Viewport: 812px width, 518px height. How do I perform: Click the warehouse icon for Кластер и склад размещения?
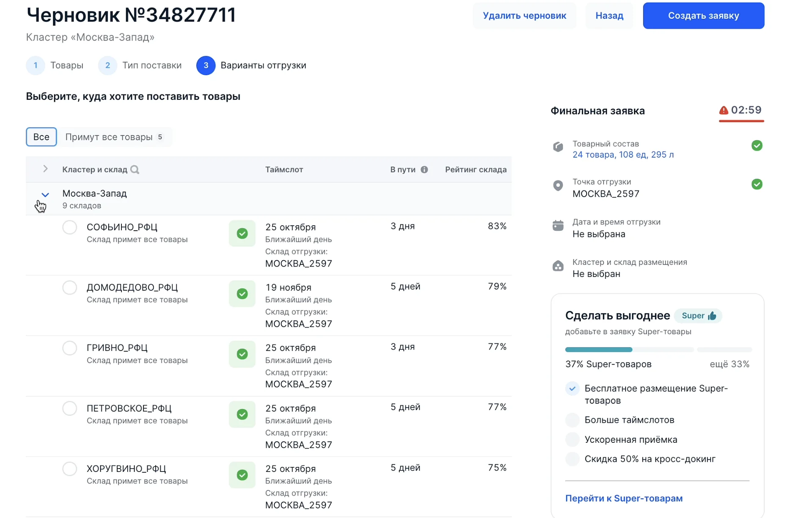point(558,266)
